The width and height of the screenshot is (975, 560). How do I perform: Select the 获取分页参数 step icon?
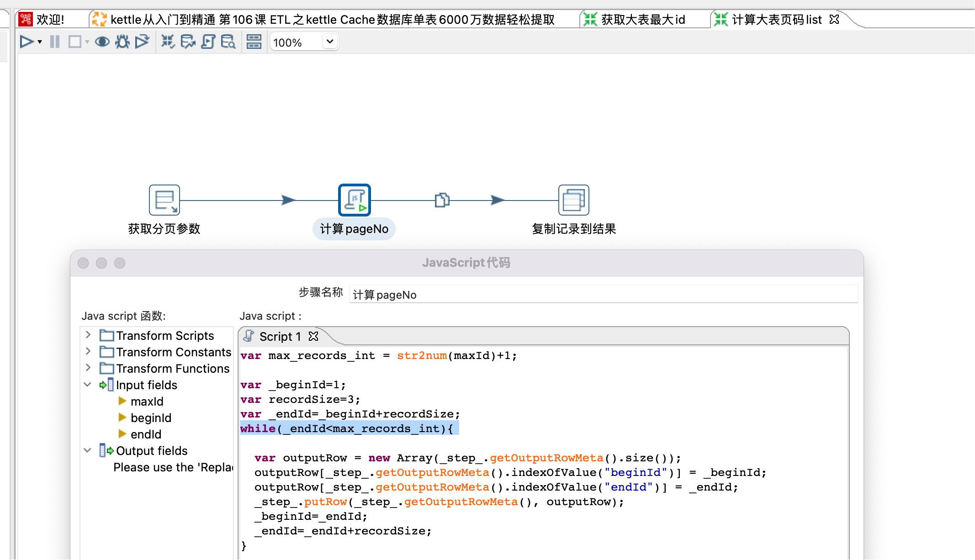164,200
